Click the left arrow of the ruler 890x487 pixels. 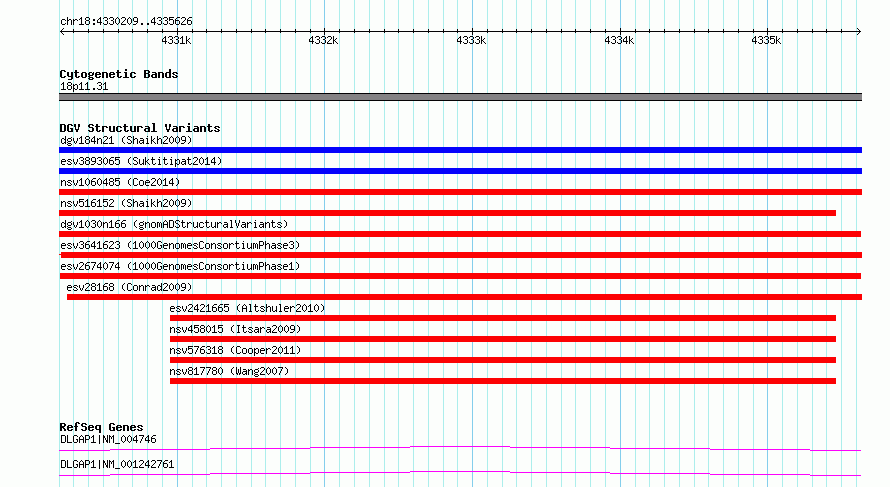(x=62, y=31)
